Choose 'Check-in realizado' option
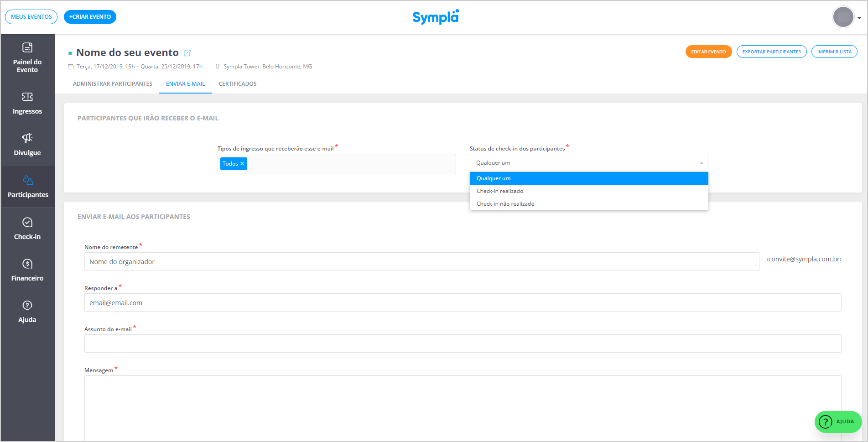The image size is (868, 442). (589, 191)
